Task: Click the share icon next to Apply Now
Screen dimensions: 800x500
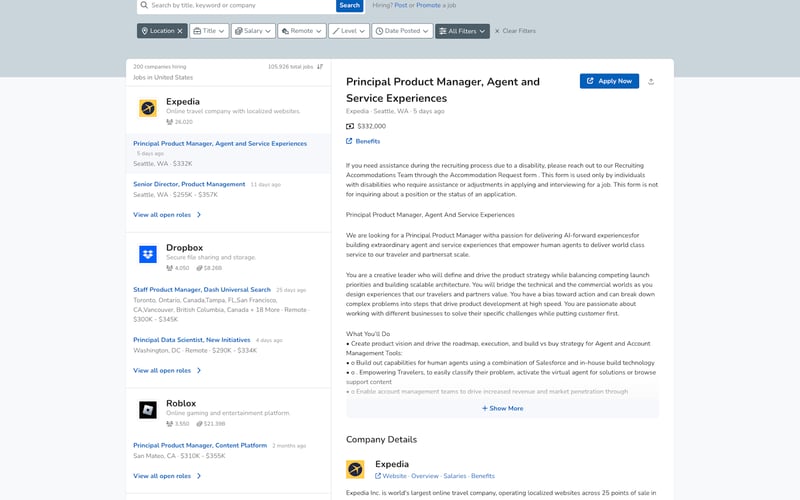Action: tap(651, 82)
